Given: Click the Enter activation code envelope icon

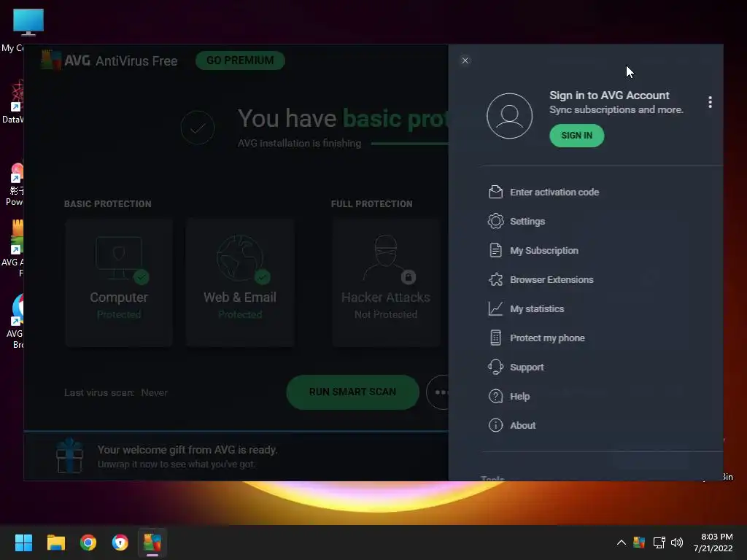Looking at the screenshot, I should pyautogui.click(x=495, y=192).
